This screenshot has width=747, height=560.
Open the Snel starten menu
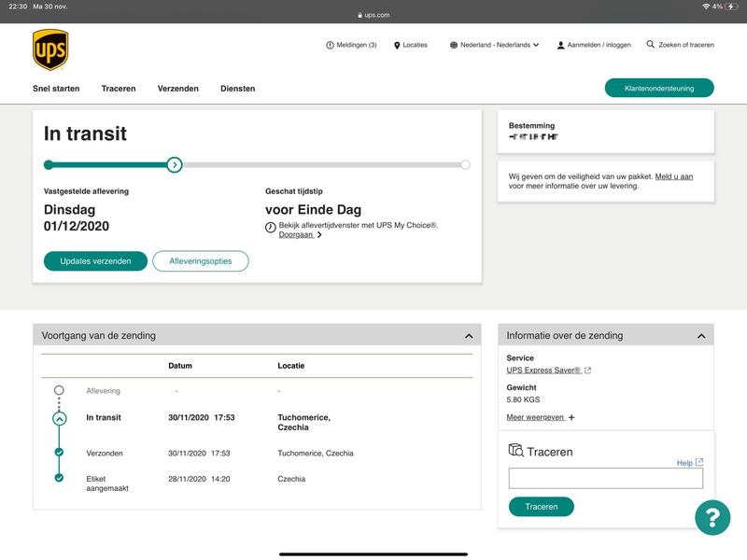tap(56, 89)
